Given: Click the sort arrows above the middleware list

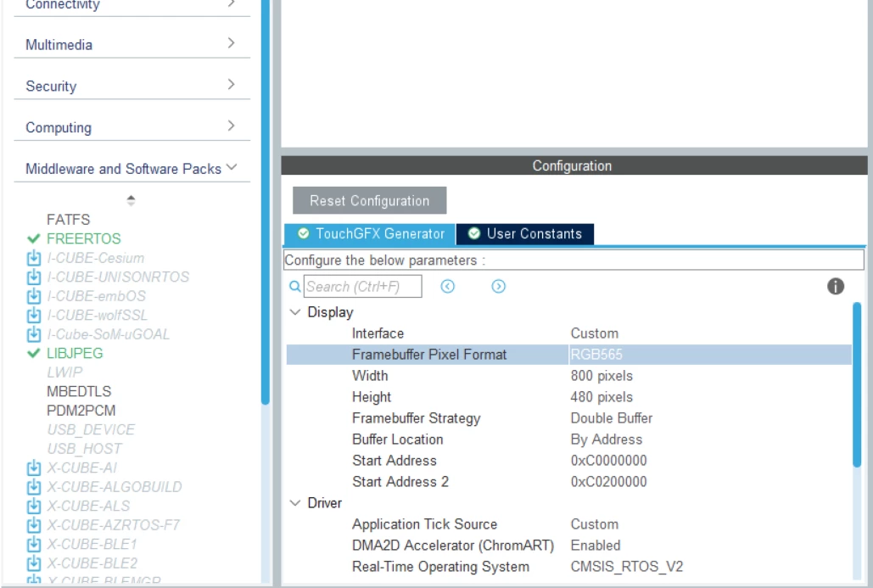Looking at the screenshot, I should (131, 200).
